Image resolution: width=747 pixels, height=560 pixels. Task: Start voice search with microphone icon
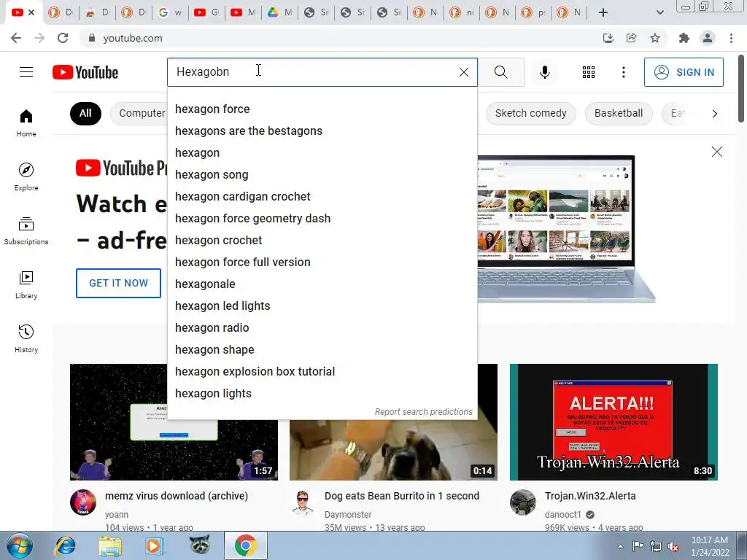pyautogui.click(x=545, y=72)
